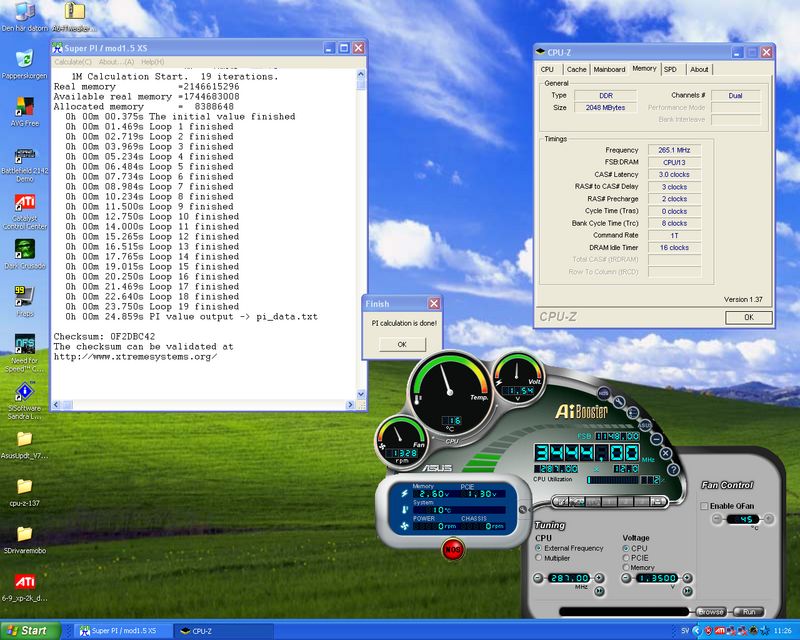The image size is (800, 640).
Task: Increase CPU voltage with plus button
Action: pyautogui.click(x=687, y=578)
